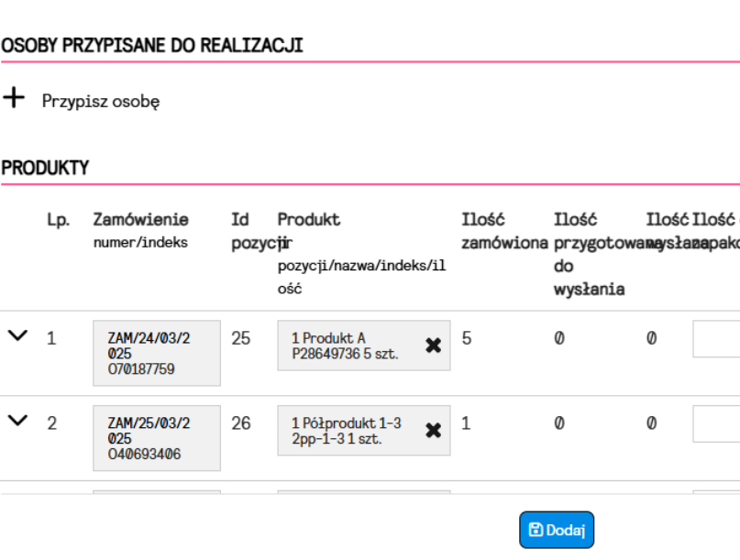
Task: Click the 'Przypisz osobę' link
Action: (x=101, y=101)
